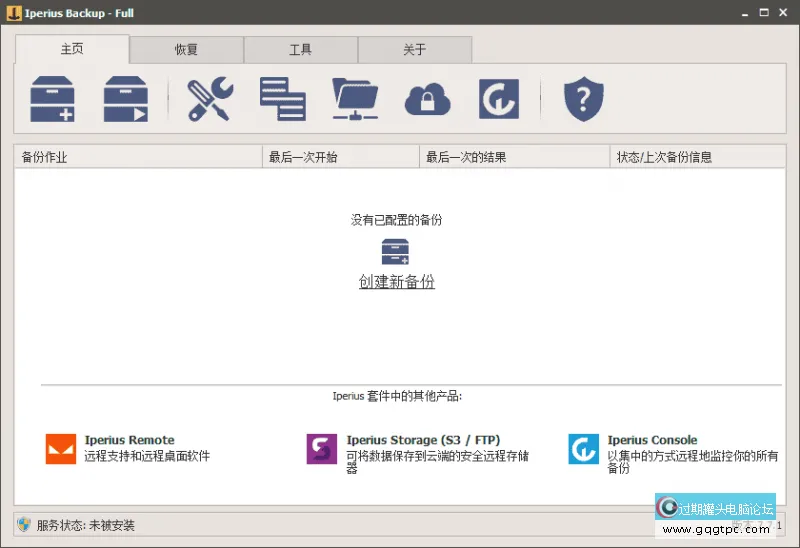This screenshot has height=548, width=800.
Task: Click the service status shield icon
Action: click(23, 524)
